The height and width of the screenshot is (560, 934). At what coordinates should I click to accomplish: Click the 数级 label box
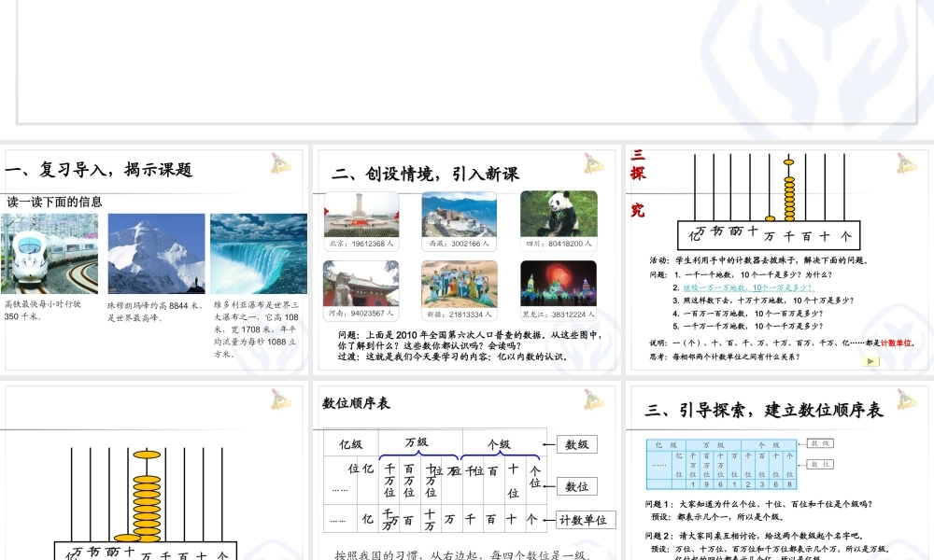576,444
